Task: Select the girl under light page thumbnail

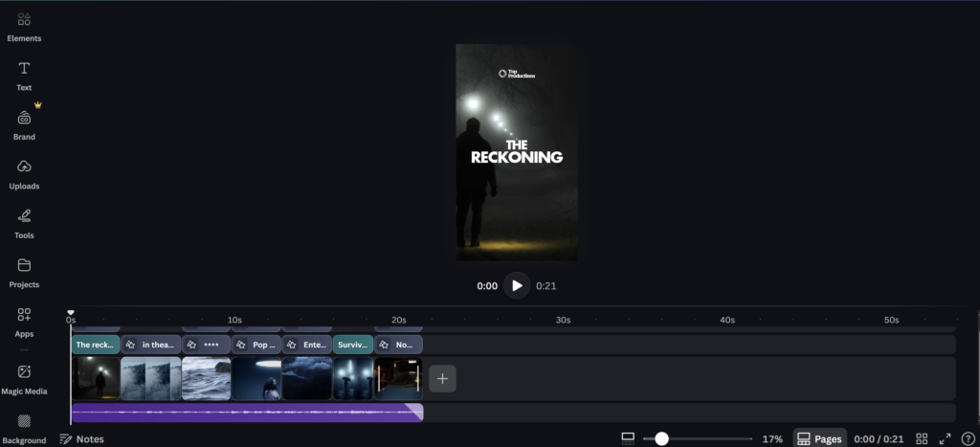Action: [x=256, y=378]
